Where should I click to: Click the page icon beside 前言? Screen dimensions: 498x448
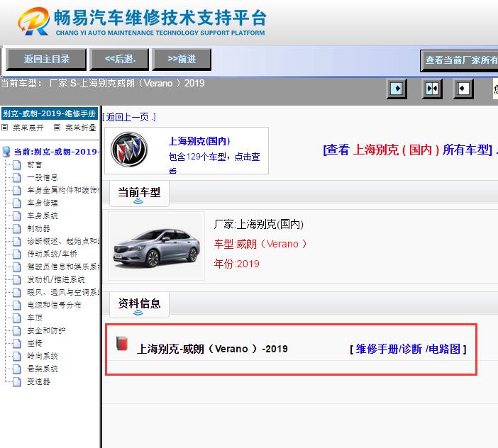17,164
